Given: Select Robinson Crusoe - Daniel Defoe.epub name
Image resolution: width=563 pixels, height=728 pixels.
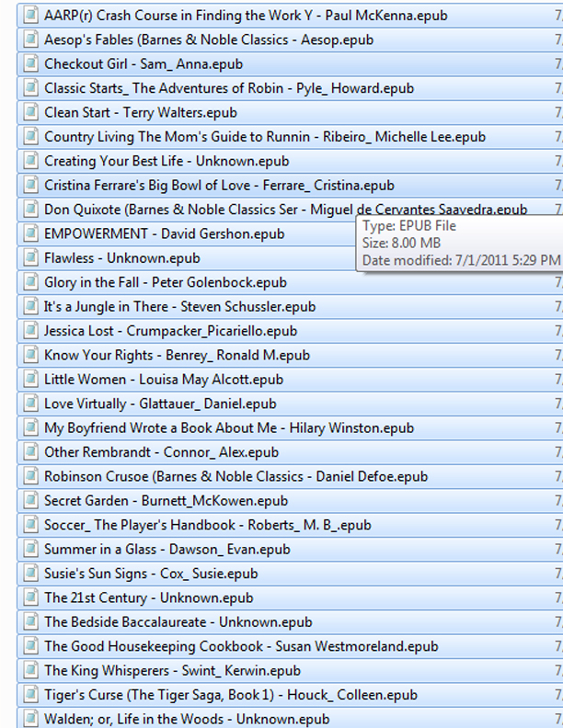Looking at the screenshot, I should pos(236,476).
